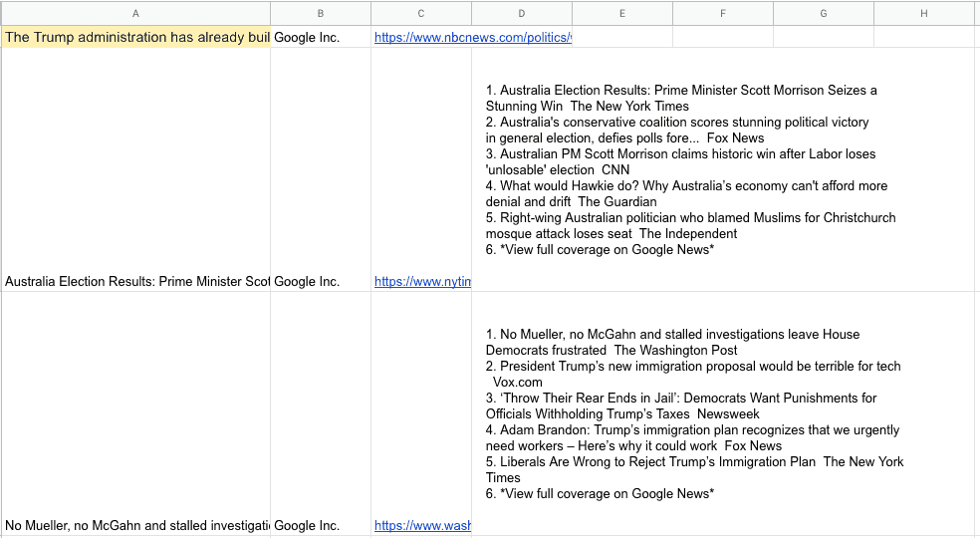Select the cell listing Australian election news coverage
The height and width of the screenshot is (538, 980).
723,169
